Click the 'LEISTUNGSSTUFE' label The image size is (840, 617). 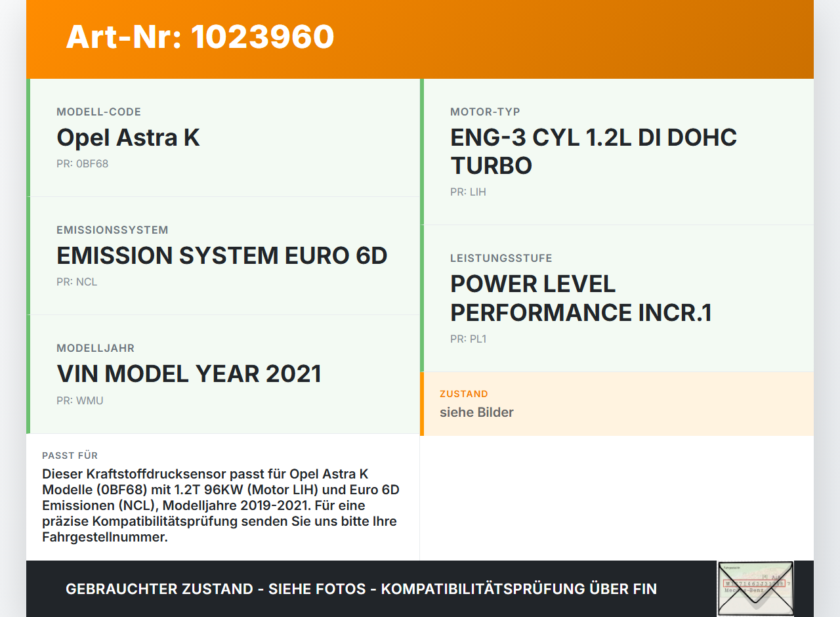pyautogui.click(x=501, y=259)
